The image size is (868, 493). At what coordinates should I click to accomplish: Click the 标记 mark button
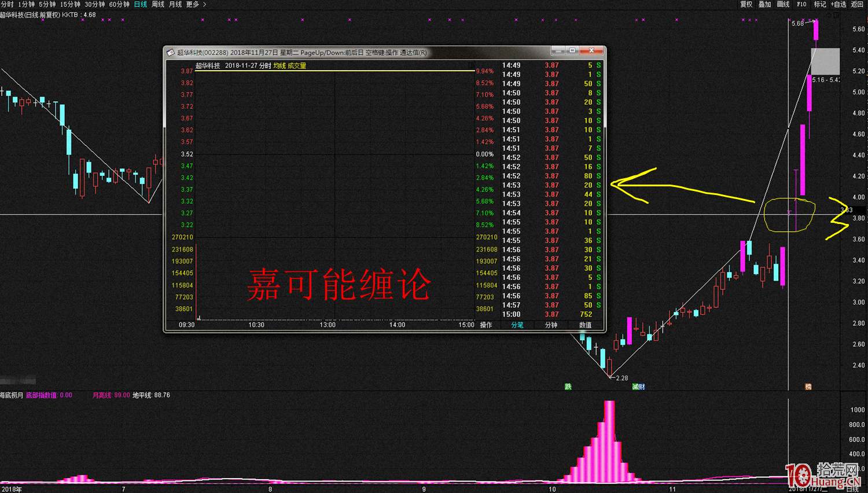click(x=820, y=4)
